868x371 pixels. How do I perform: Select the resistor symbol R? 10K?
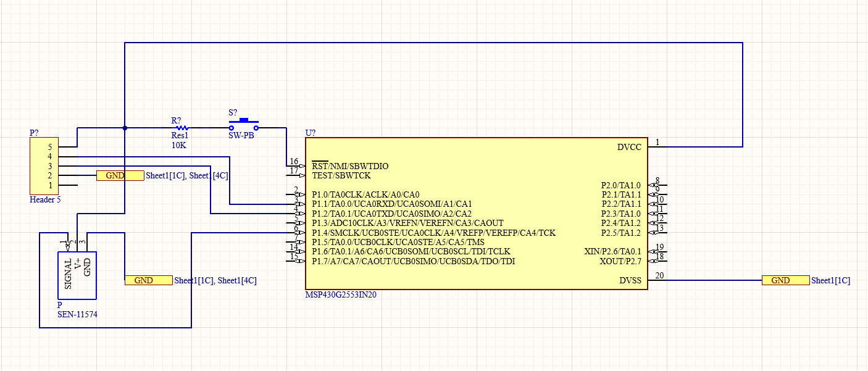pos(181,128)
